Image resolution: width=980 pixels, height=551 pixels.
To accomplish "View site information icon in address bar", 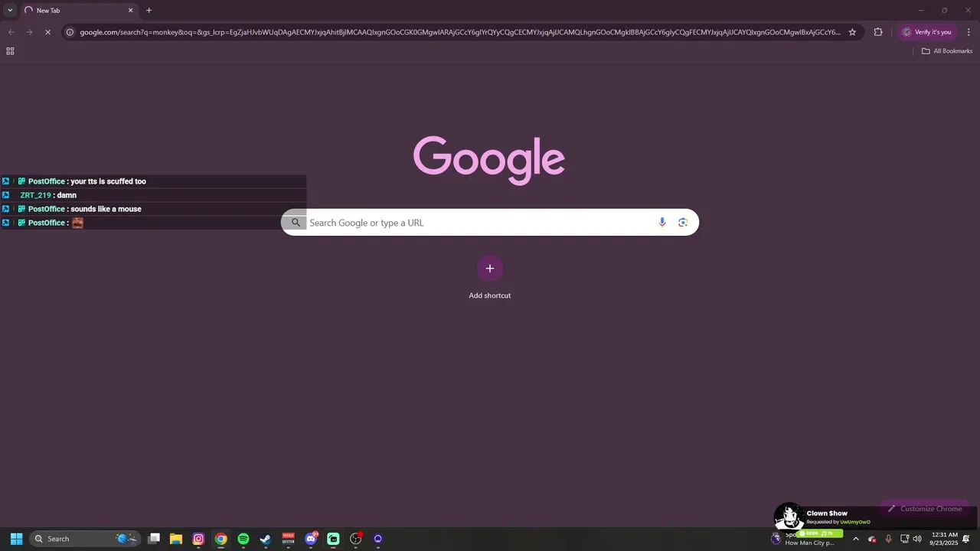I will (70, 32).
